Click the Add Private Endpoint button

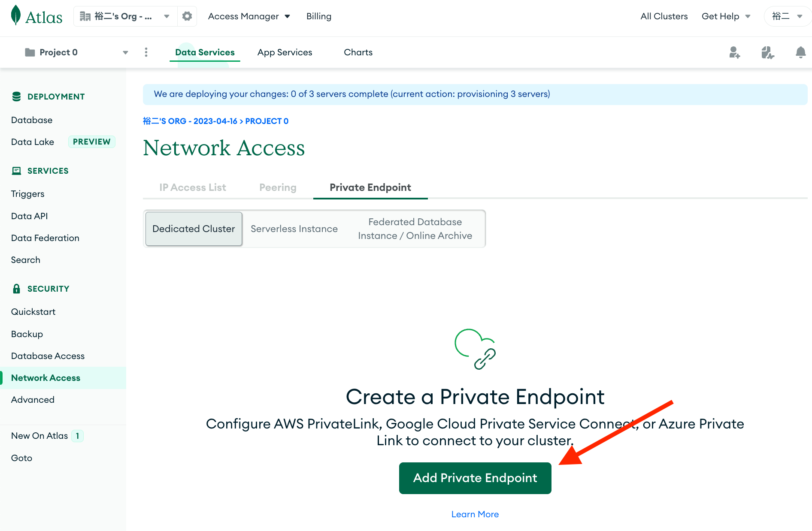click(x=475, y=478)
